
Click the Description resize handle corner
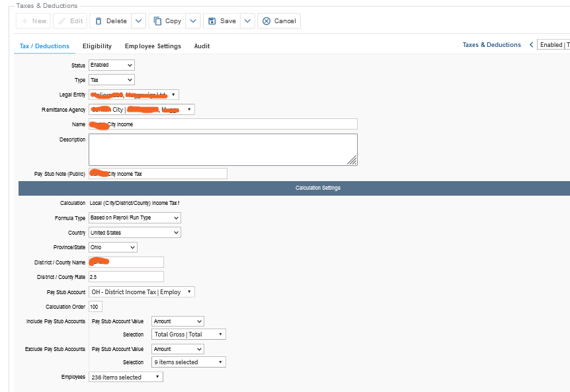point(352,160)
